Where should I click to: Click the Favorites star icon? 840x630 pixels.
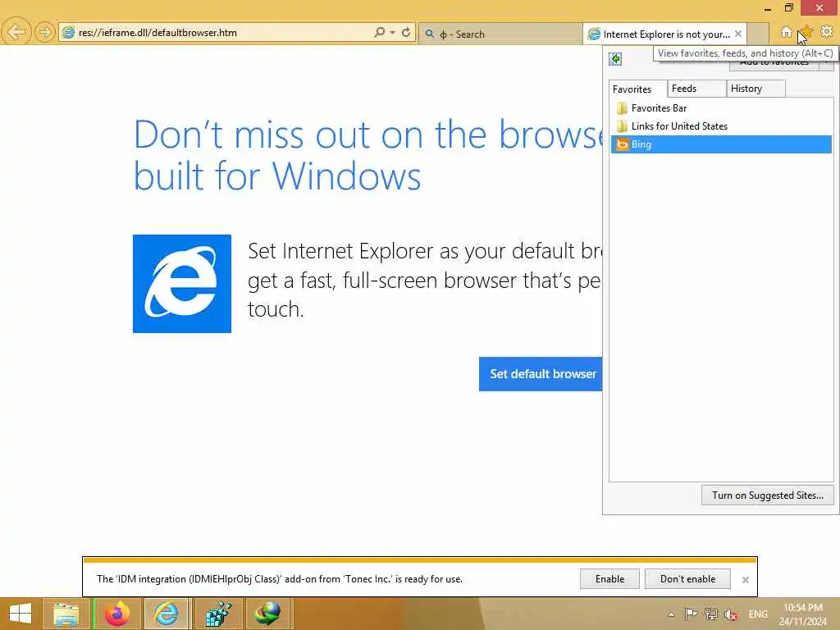pos(806,32)
